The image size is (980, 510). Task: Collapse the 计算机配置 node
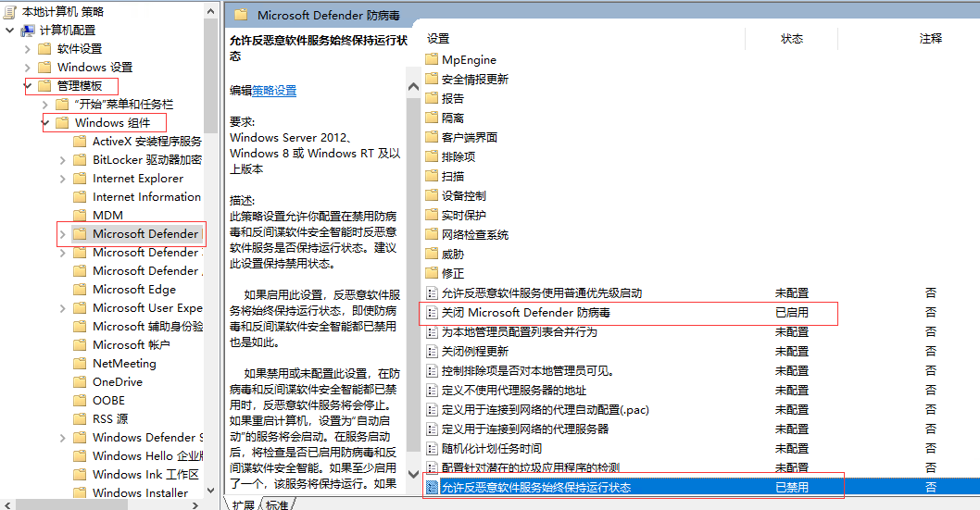coord(8,30)
